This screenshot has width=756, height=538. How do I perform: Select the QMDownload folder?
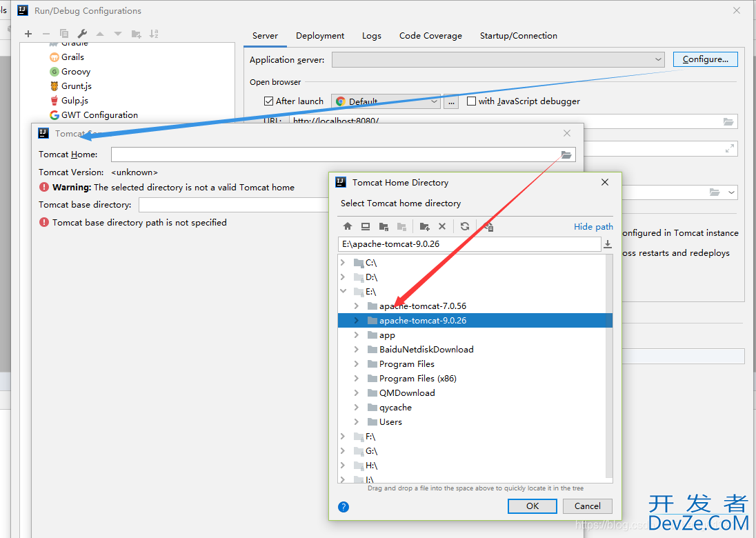pyautogui.click(x=407, y=393)
